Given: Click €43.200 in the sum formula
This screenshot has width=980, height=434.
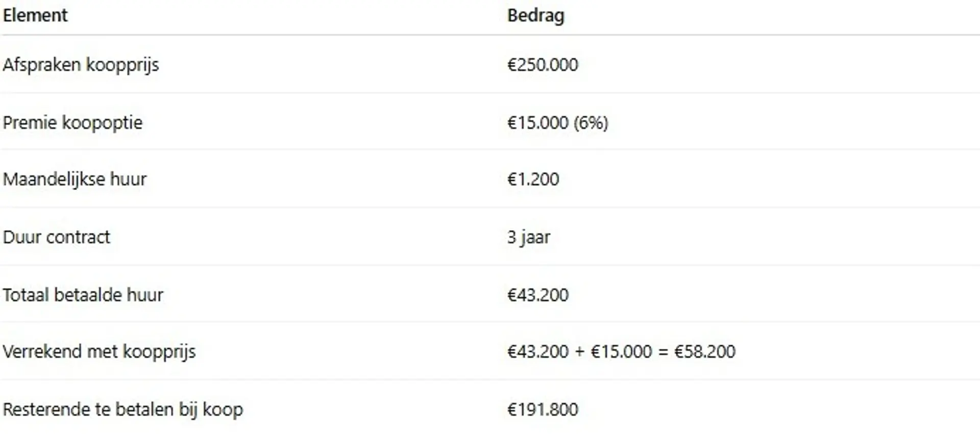Looking at the screenshot, I should 537,351.
